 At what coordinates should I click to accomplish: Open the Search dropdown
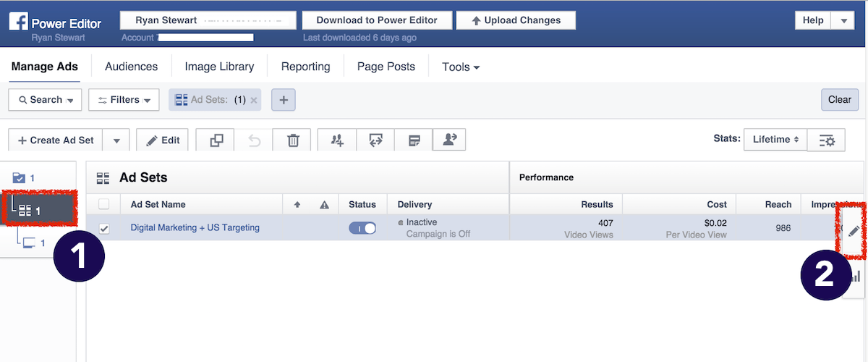tap(45, 100)
